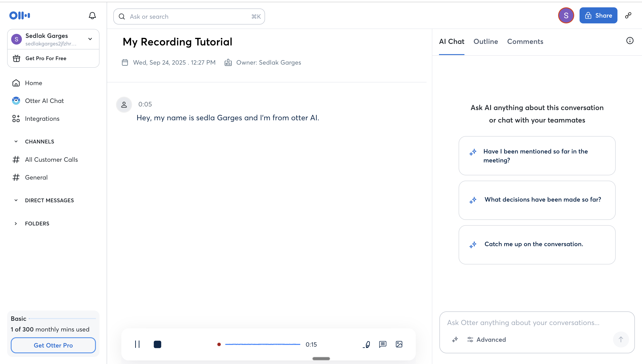Click the Share button
Image resolution: width=642 pixels, height=364 pixels.
click(598, 16)
